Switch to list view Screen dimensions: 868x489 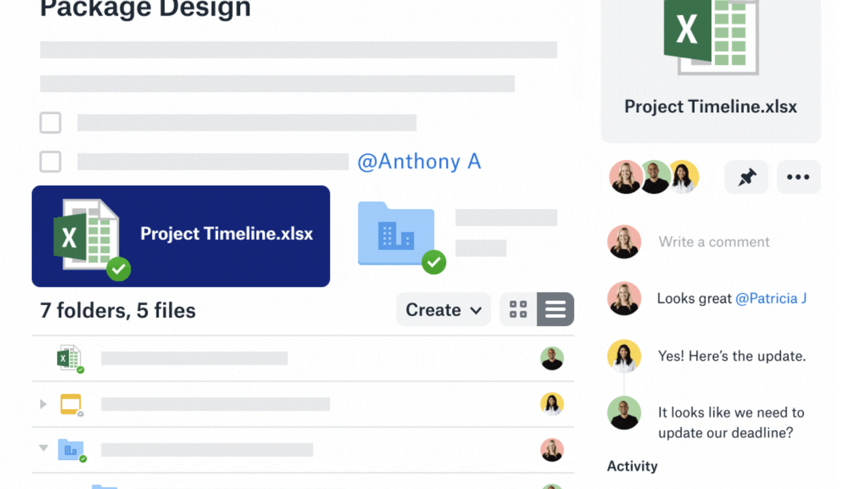tap(555, 310)
